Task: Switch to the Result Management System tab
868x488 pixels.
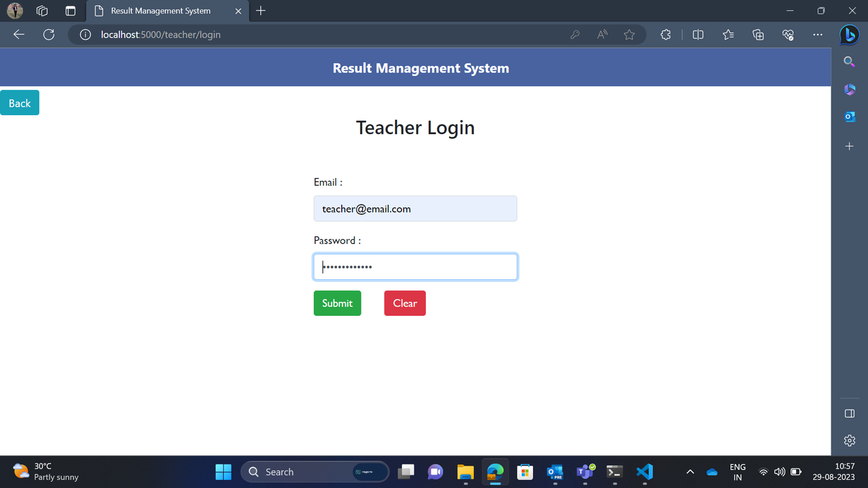Action: click(163, 11)
